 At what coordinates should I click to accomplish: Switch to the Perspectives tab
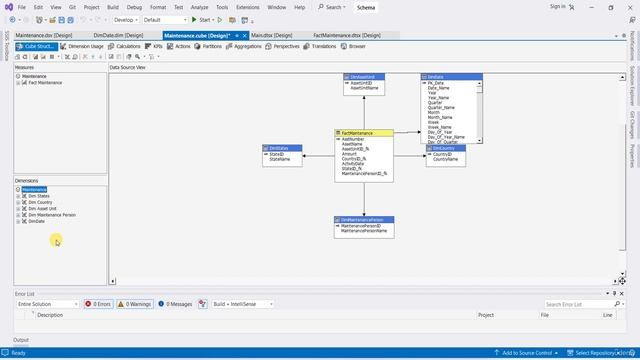282,47
